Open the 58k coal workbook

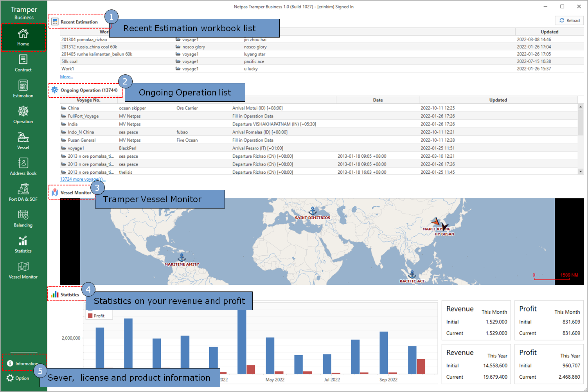pos(69,61)
